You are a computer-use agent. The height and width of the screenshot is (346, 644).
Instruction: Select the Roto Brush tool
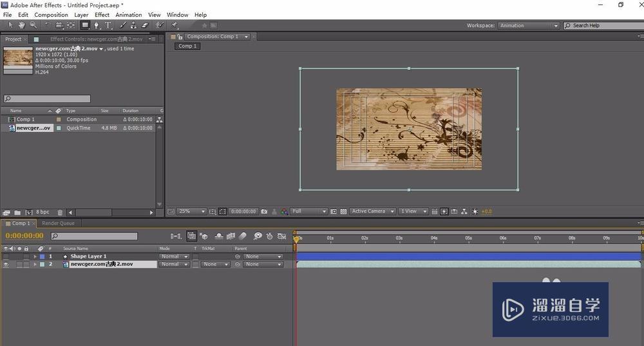pyautogui.click(x=160, y=26)
